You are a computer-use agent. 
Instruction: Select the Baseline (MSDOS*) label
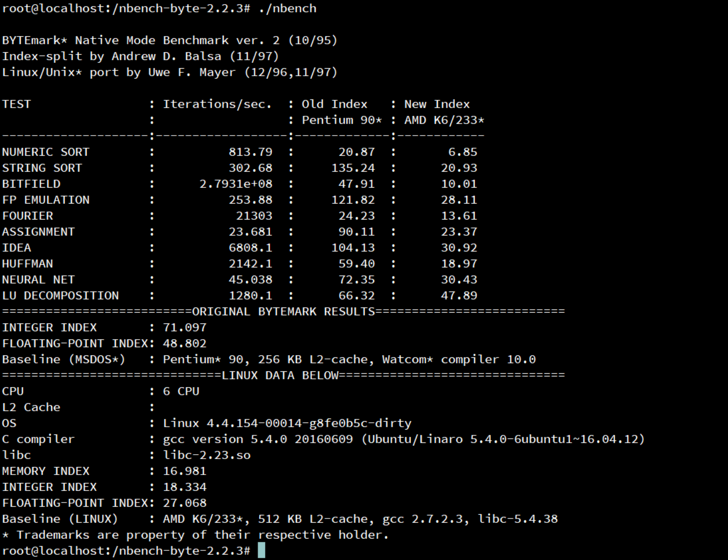(x=64, y=360)
